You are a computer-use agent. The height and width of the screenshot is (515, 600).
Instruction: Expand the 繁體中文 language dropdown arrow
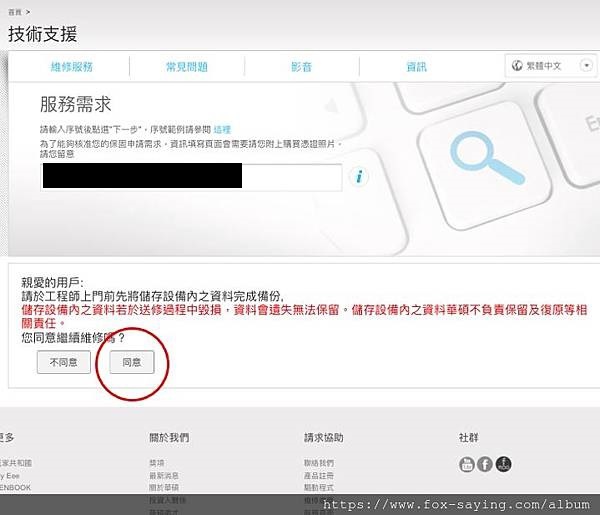click(x=587, y=65)
